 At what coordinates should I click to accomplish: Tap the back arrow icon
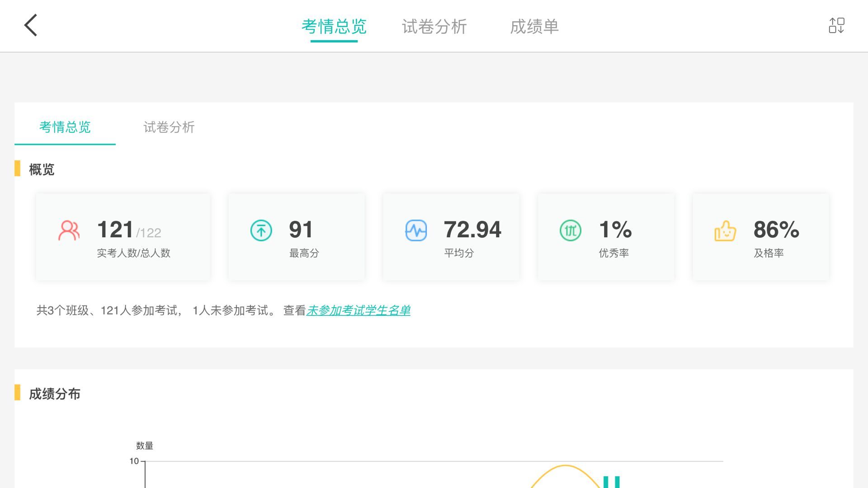31,25
